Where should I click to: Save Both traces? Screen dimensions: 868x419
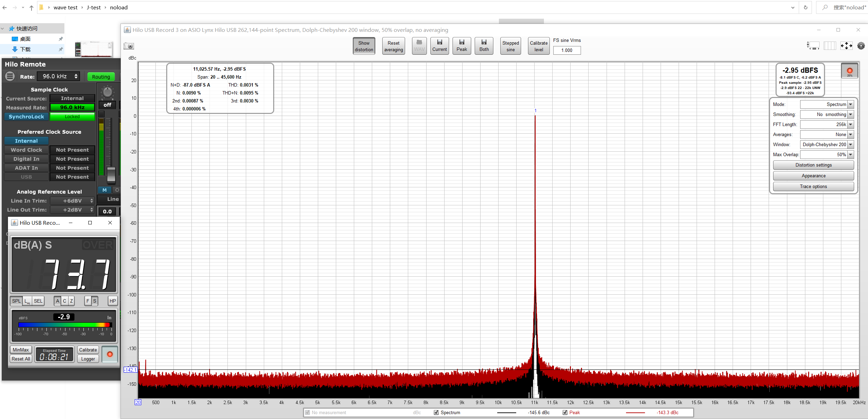pyautogui.click(x=484, y=46)
